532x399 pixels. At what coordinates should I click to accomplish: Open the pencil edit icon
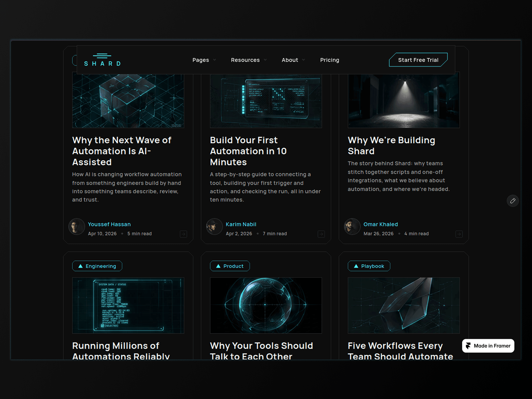coord(513,201)
